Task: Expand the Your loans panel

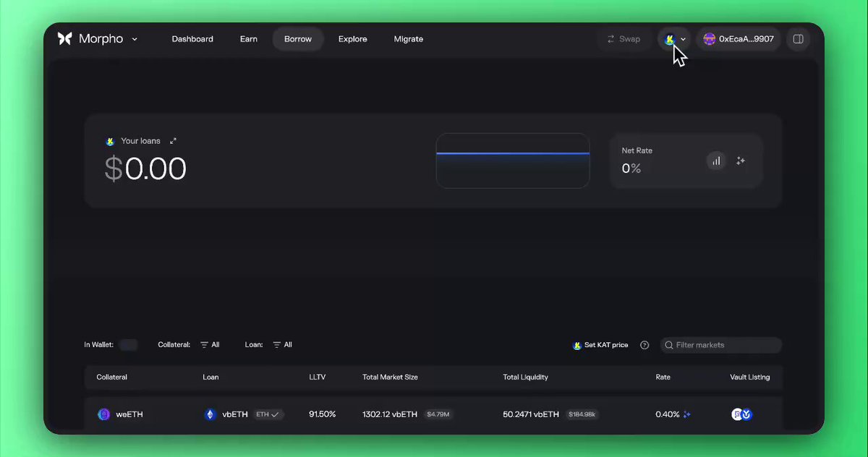Action: point(173,141)
